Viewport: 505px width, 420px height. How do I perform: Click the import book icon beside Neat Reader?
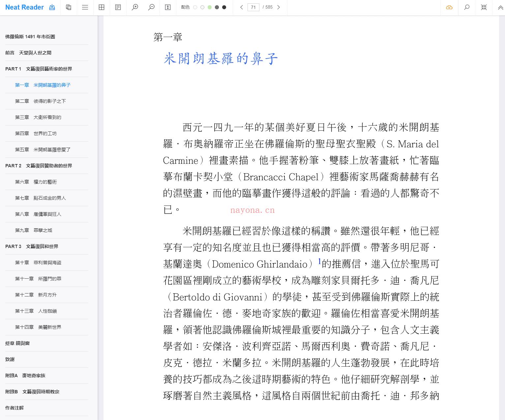pos(52,7)
